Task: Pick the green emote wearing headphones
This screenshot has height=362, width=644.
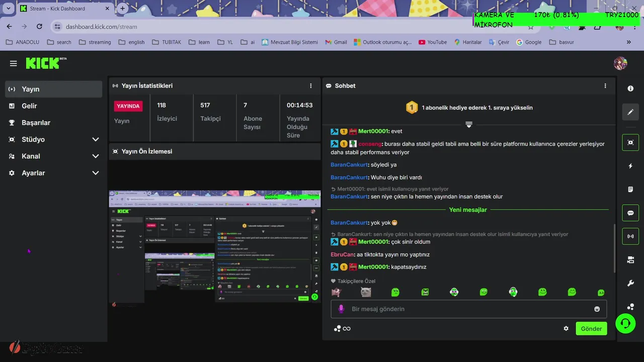Action: [513, 292]
